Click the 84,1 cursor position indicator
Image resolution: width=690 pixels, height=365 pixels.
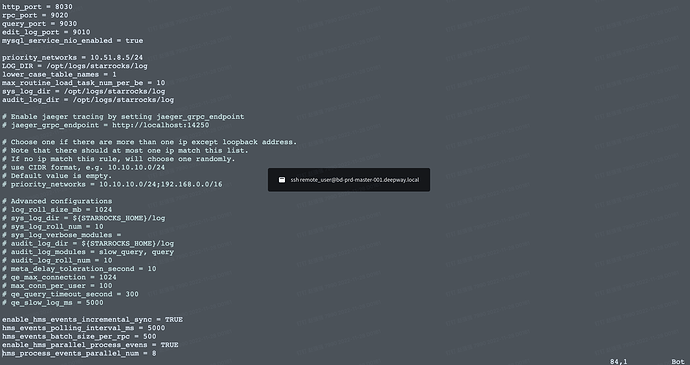[619, 361]
